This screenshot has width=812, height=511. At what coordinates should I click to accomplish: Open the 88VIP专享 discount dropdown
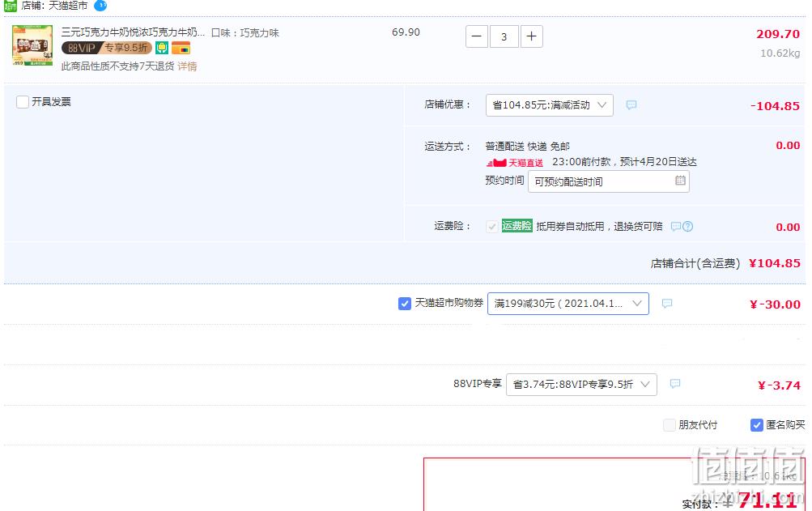tap(581, 385)
